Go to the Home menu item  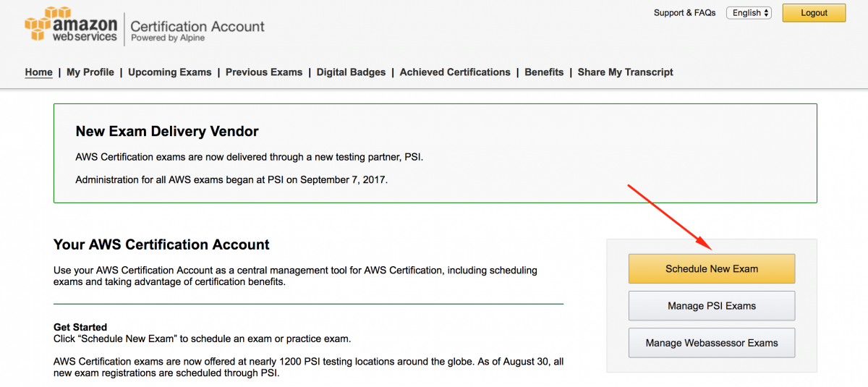click(39, 72)
